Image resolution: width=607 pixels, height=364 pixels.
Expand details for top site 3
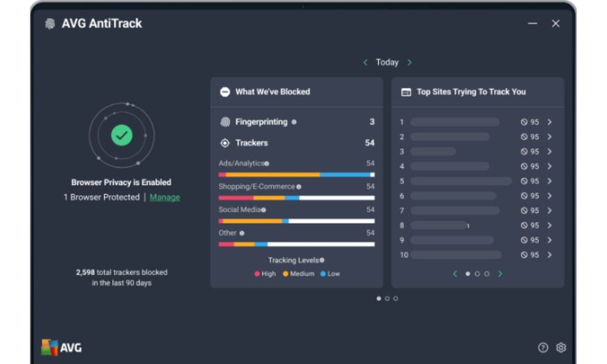point(550,151)
